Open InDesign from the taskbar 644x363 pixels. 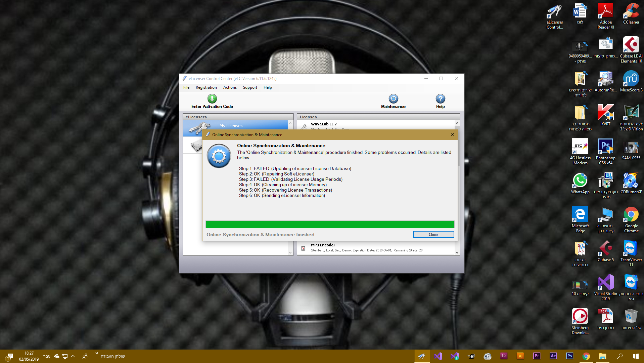coord(504,356)
